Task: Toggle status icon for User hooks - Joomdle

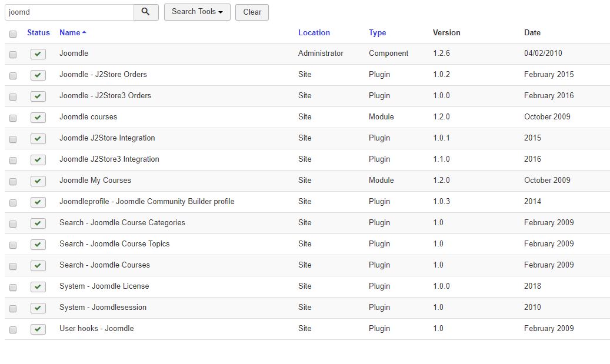Action: [x=38, y=329]
